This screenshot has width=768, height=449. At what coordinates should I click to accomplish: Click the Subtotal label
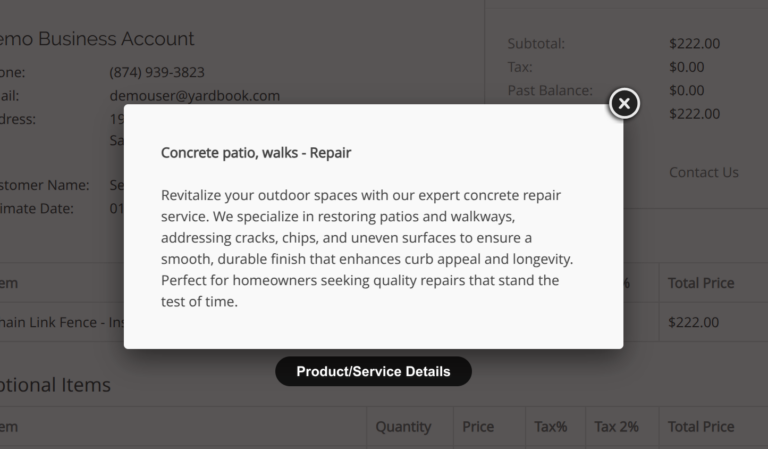tap(536, 44)
